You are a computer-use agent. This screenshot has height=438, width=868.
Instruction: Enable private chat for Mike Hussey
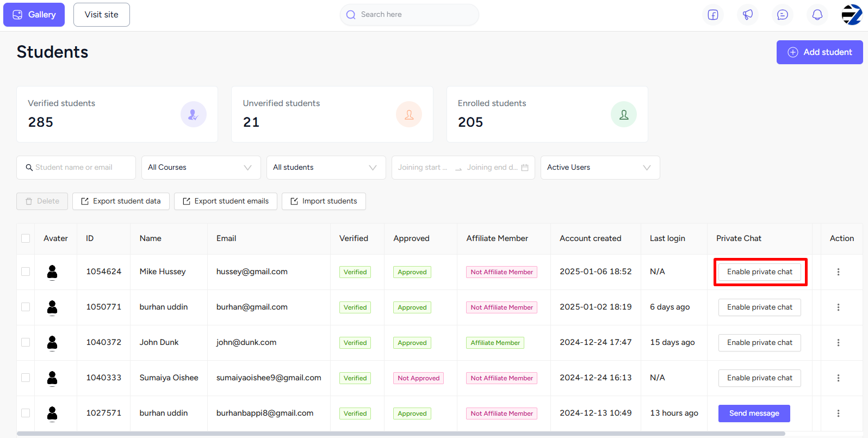[x=760, y=272]
